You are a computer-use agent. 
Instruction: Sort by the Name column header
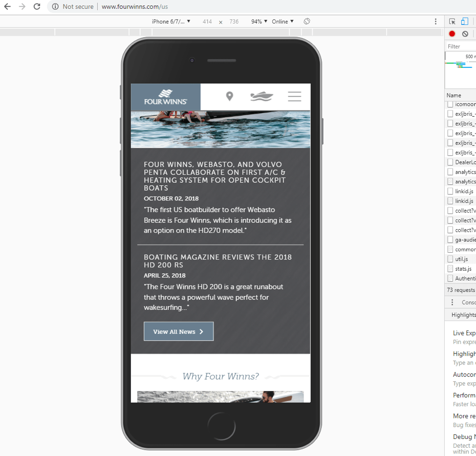pos(461,95)
